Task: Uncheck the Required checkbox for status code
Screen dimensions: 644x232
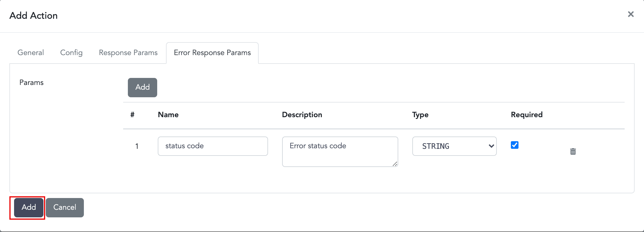Action: 514,145
